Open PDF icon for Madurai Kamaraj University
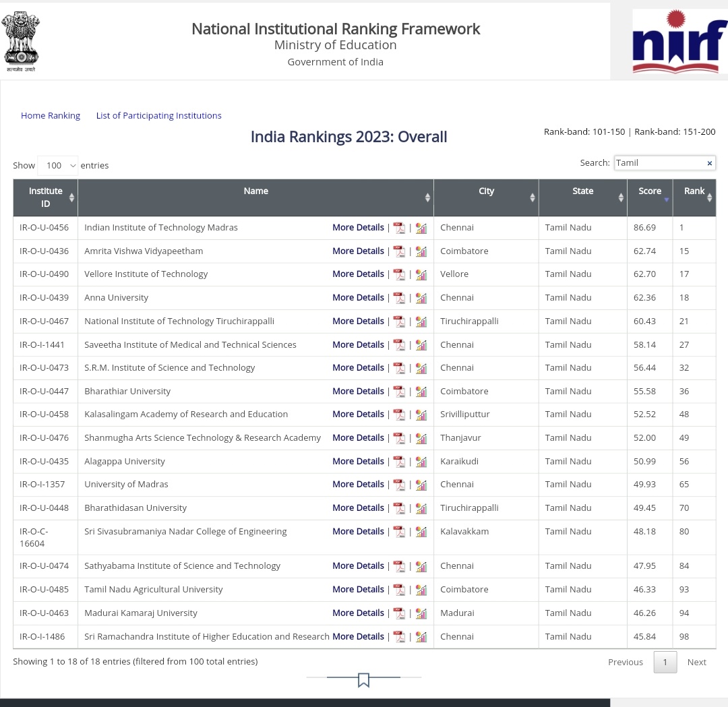The height and width of the screenshot is (707, 728). click(399, 613)
